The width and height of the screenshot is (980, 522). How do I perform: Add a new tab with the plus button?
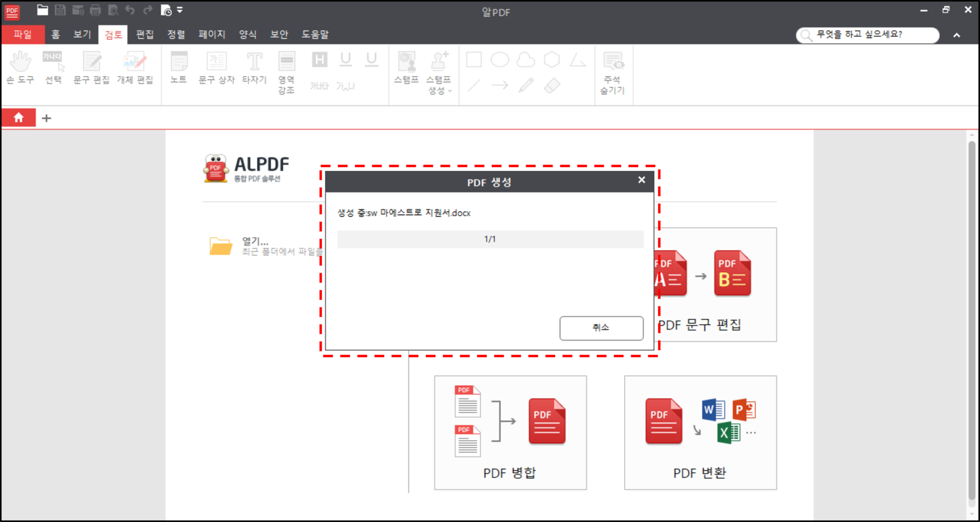46,118
